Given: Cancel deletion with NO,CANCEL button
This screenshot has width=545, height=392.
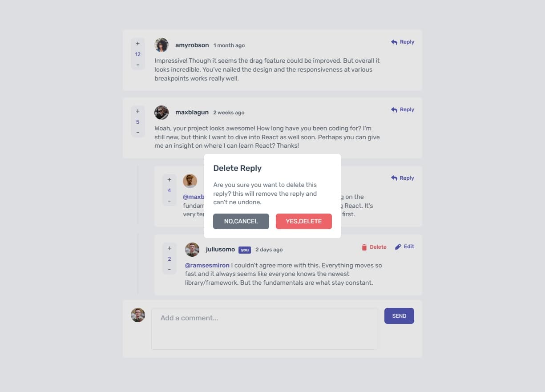Looking at the screenshot, I should [x=241, y=221].
